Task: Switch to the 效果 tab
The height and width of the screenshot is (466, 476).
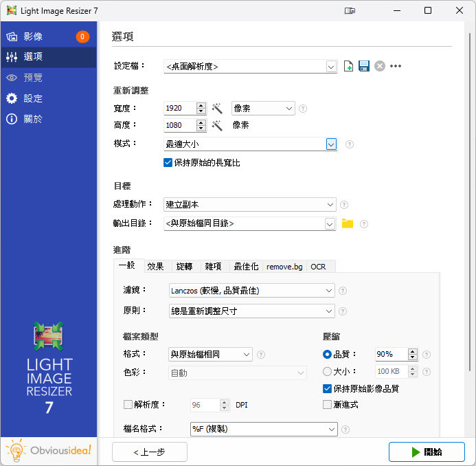Action: tap(155, 267)
